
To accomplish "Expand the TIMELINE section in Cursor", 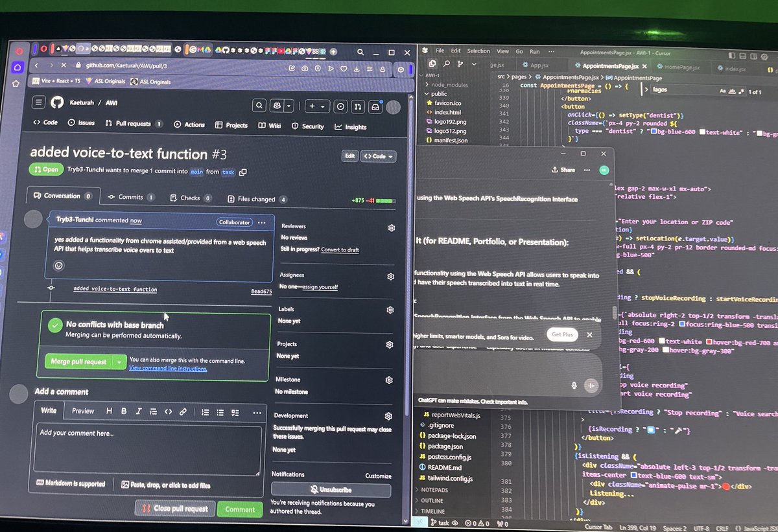I will (432, 511).
